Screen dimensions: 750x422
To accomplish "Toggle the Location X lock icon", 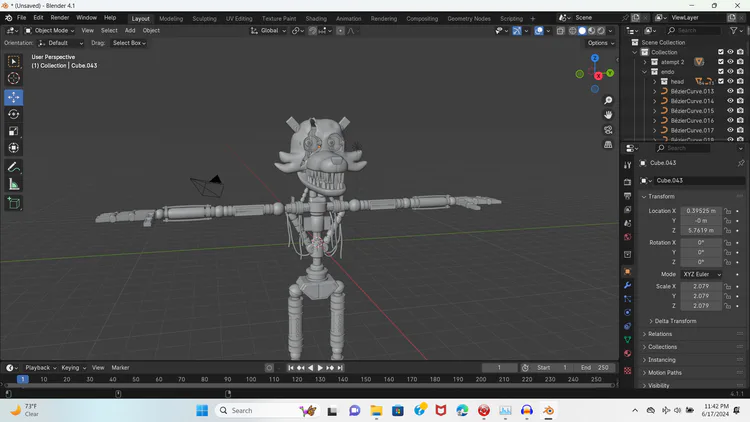I will pos(728,211).
